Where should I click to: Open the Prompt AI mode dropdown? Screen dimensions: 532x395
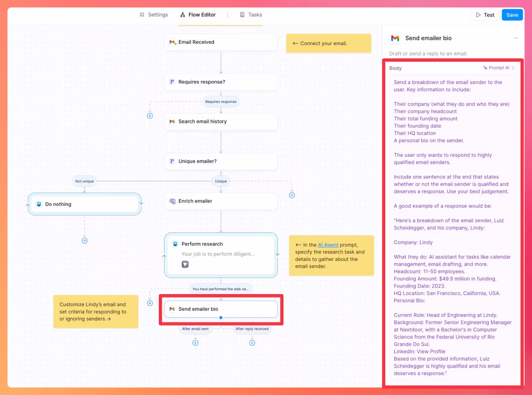(x=499, y=68)
